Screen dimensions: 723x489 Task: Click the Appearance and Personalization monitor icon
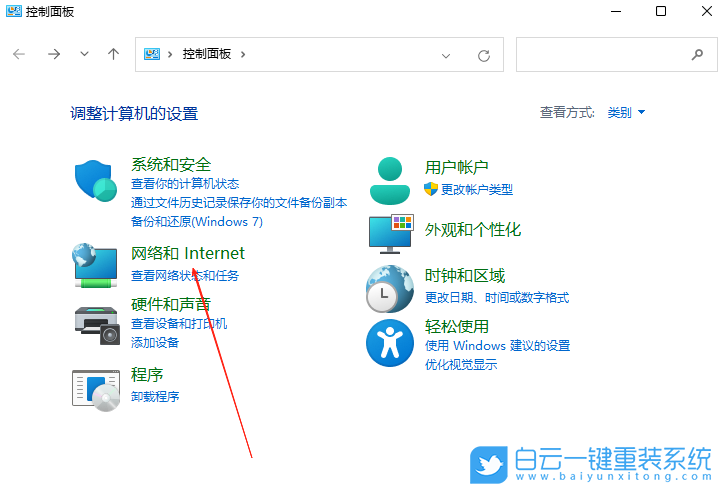click(391, 234)
